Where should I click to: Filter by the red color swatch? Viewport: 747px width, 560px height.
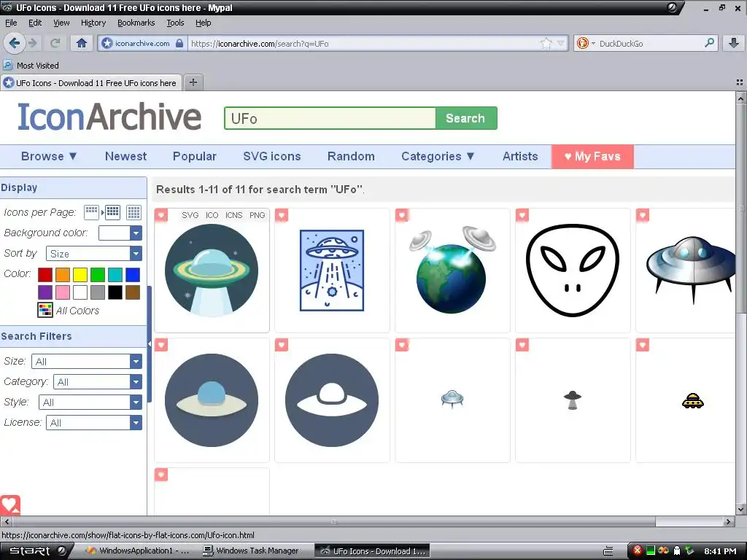(x=45, y=275)
